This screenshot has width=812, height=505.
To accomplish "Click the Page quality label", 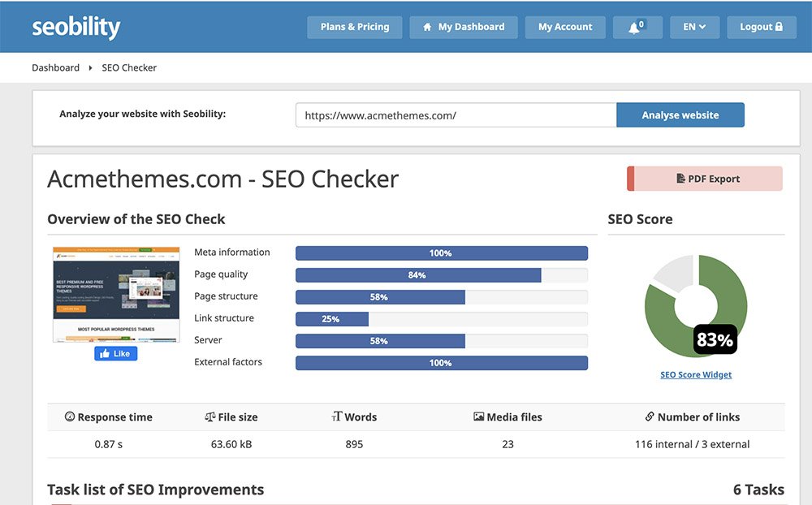I will tap(221, 274).
